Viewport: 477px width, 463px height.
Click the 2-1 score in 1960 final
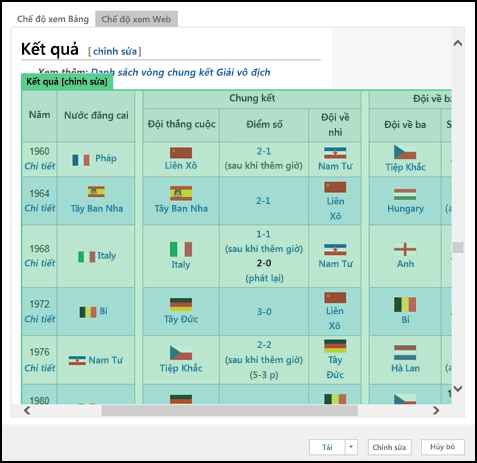(x=264, y=151)
